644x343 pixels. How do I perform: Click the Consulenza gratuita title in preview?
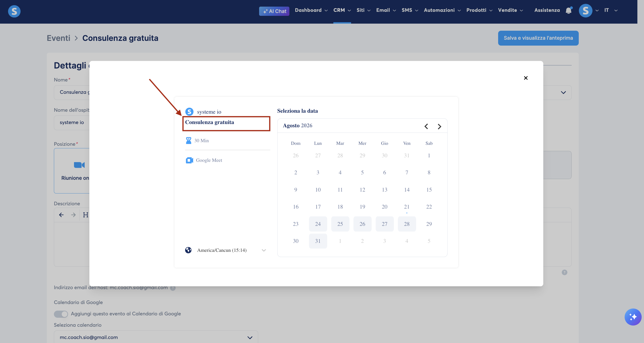(209, 122)
